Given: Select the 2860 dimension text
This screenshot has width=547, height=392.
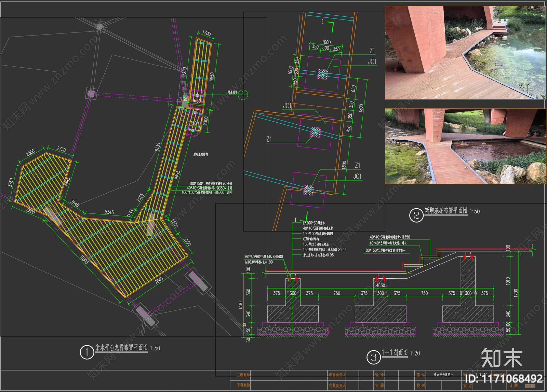Looking at the screenshot, I should 30,152.
